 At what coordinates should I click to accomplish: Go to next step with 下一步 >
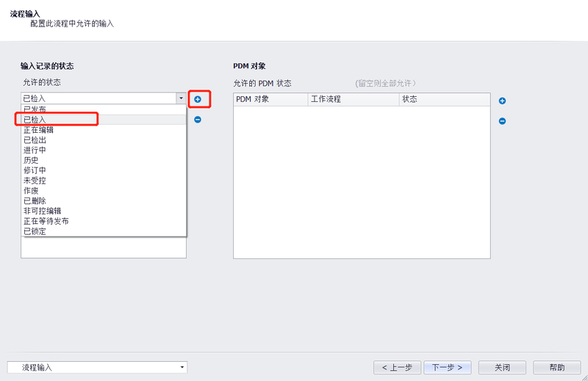[448, 368]
